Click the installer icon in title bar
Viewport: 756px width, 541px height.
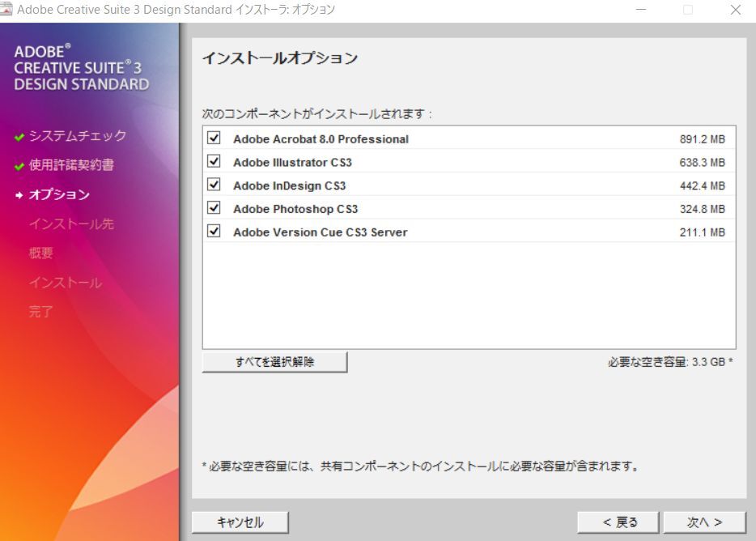click(6, 9)
